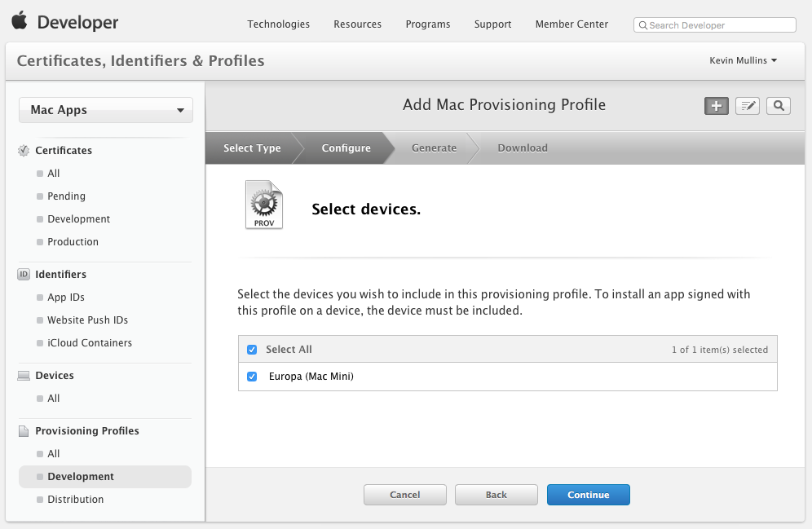Go to the Select Type step
Screen dimensions: 812x529
pyautogui.click(x=252, y=148)
